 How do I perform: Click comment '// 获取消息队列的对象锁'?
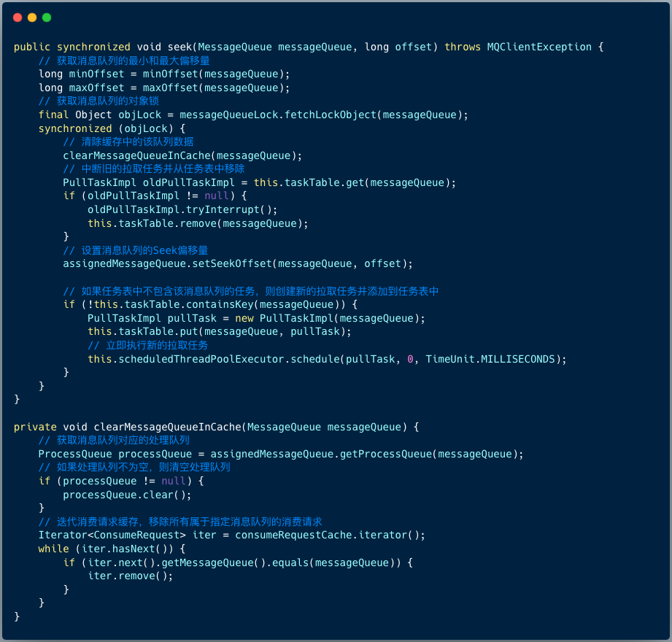99,101
